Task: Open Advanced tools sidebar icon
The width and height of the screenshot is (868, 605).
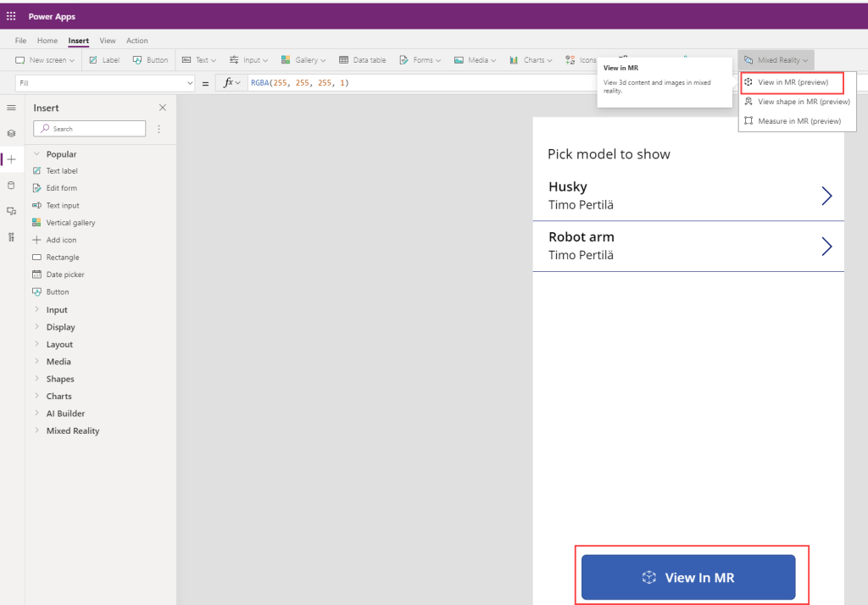Action: (x=11, y=236)
